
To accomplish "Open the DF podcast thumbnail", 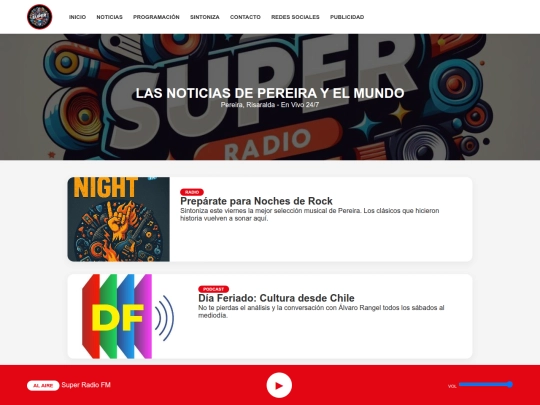I will click(x=127, y=316).
